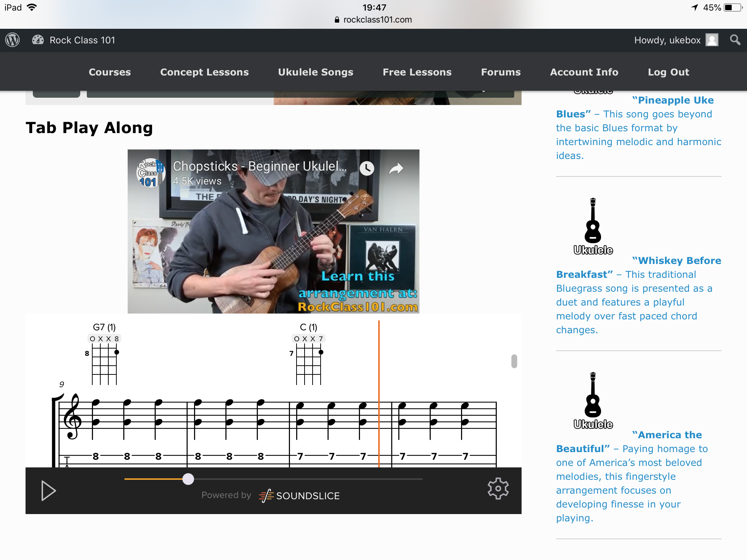Open Account Info page
The width and height of the screenshot is (747, 560).
pyautogui.click(x=584, y=72)
